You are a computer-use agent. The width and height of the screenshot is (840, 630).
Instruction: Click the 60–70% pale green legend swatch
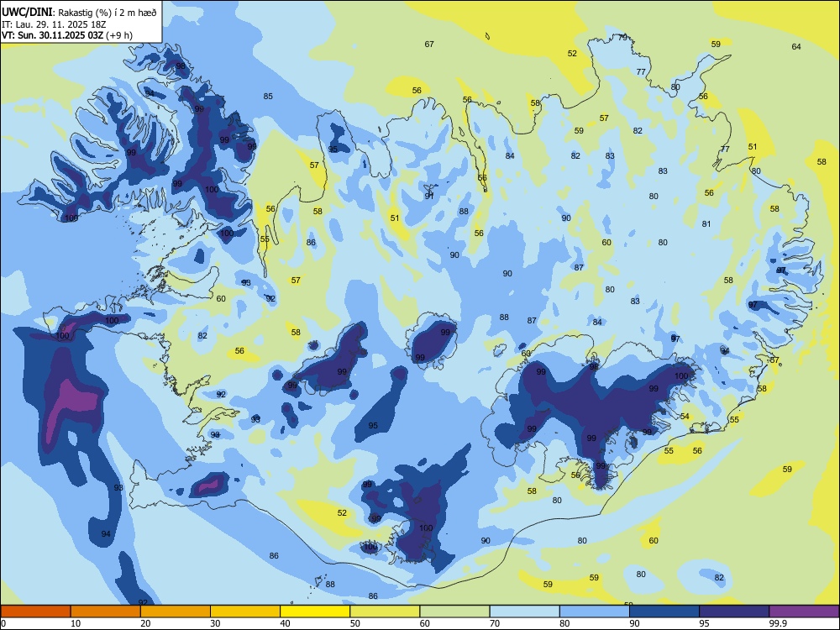(x=454, y=612)
